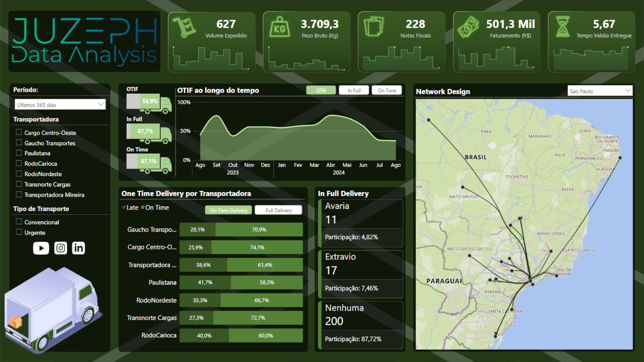Viewport: 644px width, 362px height.
Task: Select the On Time Delivery tab
Action: [x=228, y=210]
